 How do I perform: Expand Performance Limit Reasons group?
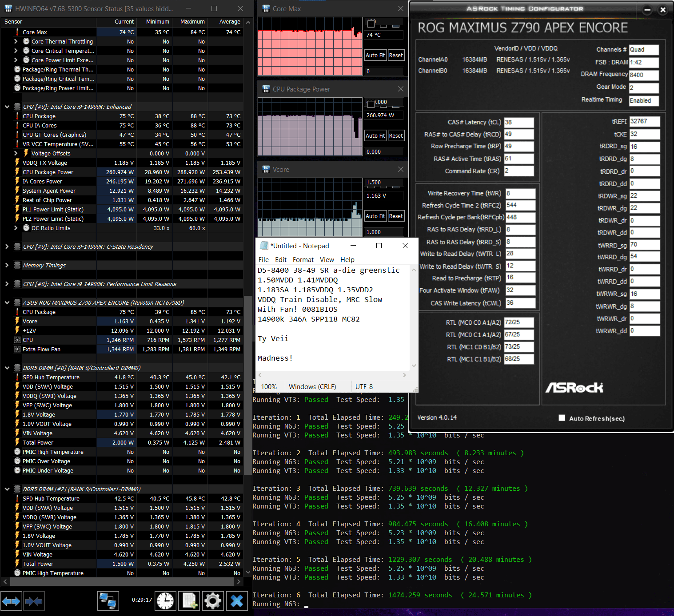coord(7,284)
